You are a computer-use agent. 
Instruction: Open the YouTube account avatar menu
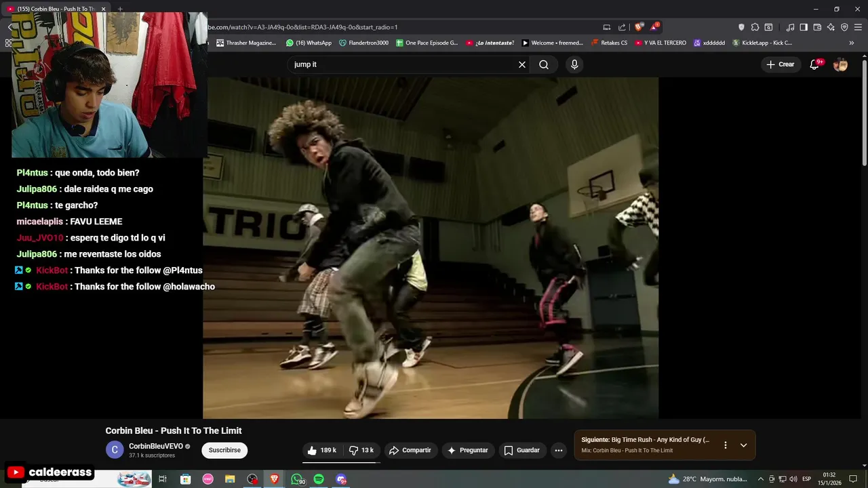click(840, 64)
